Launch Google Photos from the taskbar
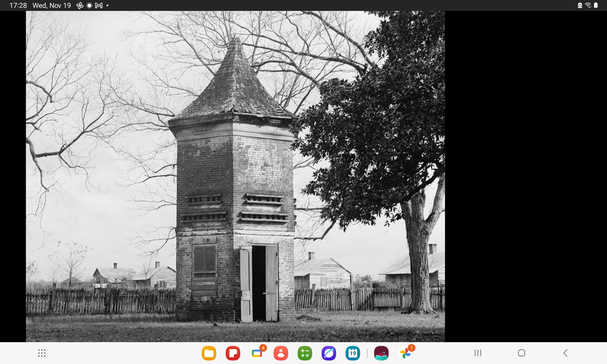This screenshot has width=607, height=364. tap(405, 353)
